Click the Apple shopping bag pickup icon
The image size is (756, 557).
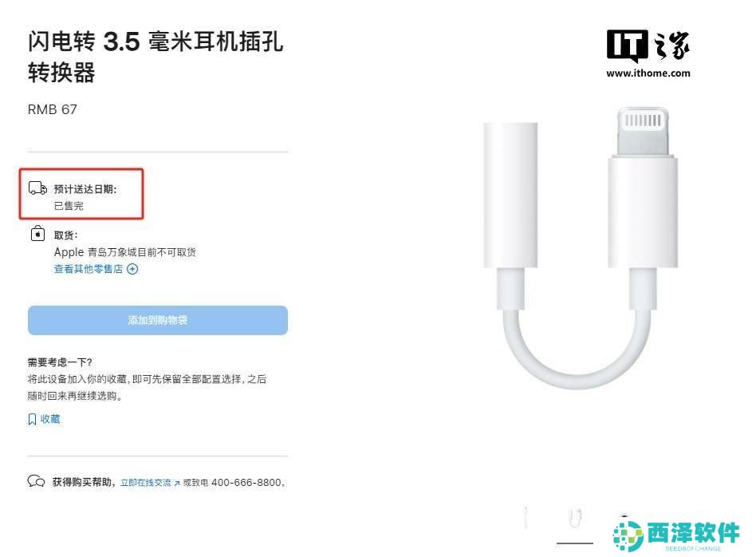[37, 234]
